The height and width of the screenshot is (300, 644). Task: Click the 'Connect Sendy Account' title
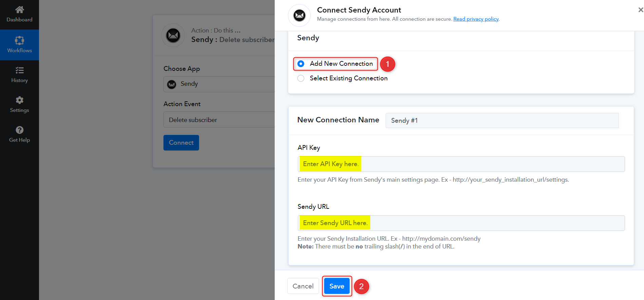(359, 10)
